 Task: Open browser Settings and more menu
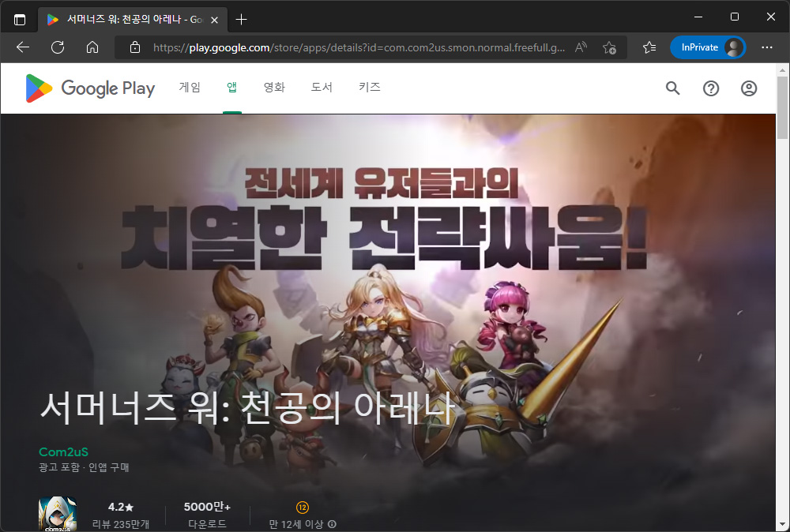pos(767,47)
